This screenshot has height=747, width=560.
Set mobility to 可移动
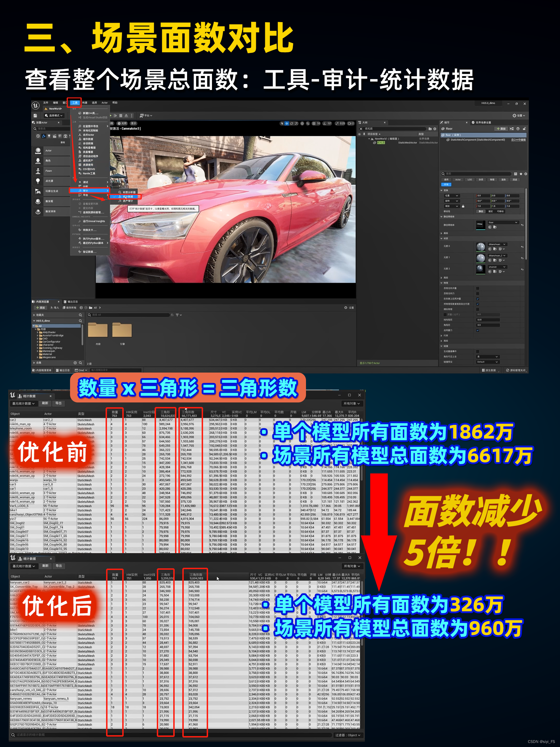501,211
